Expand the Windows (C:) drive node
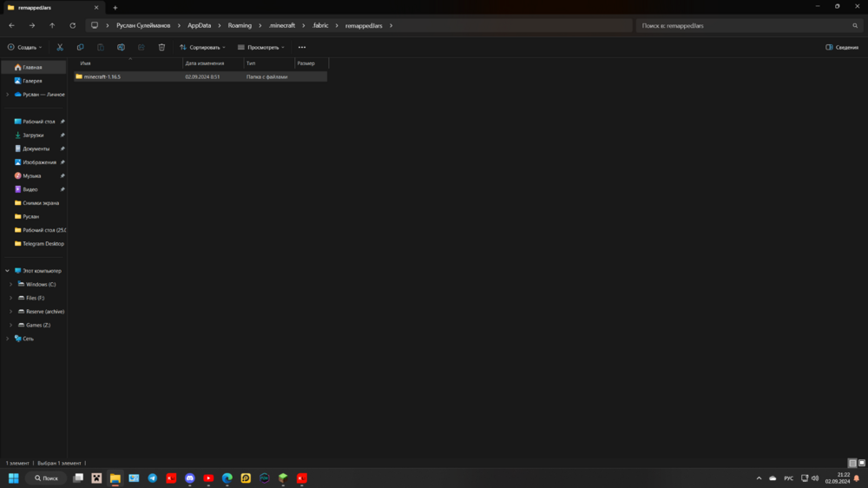This screenshot has width=868, height=488. 10,284
